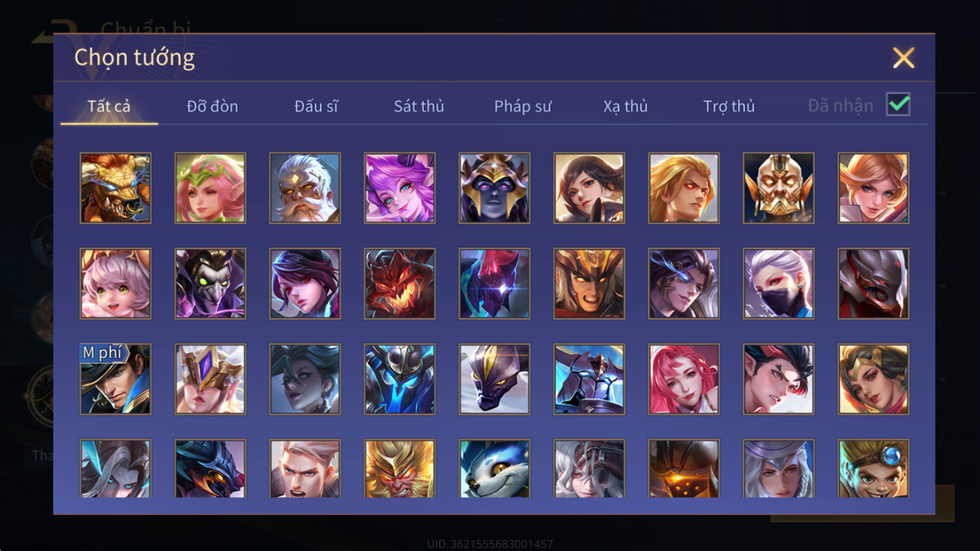Select the masked white-haired ninja hero
The image size is (980, 551).
click(x=779, y=284)
